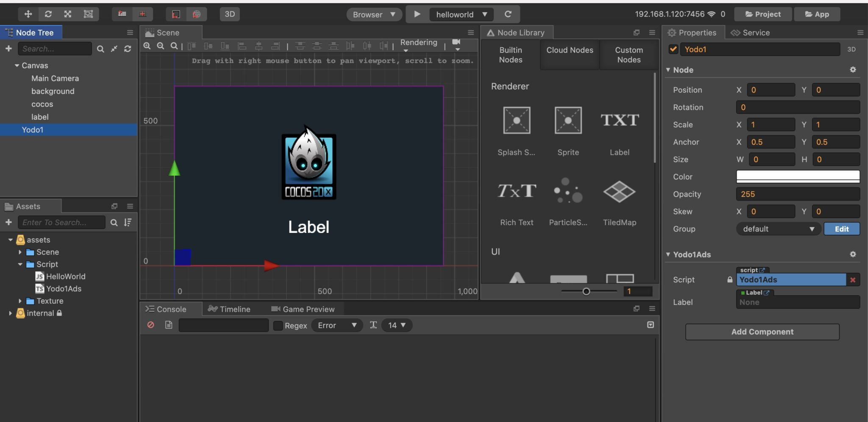The height and width of the screenshot is (422, 868).
Task: Reload preview with the refresh button
Action: pyautogui.click(x=508, y=14)
